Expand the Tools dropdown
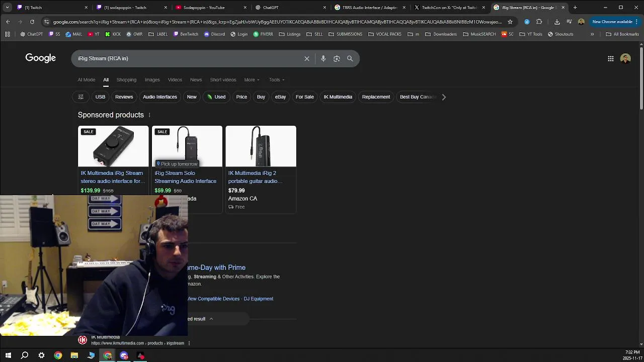Screen dimensions: 644x362 276,80
